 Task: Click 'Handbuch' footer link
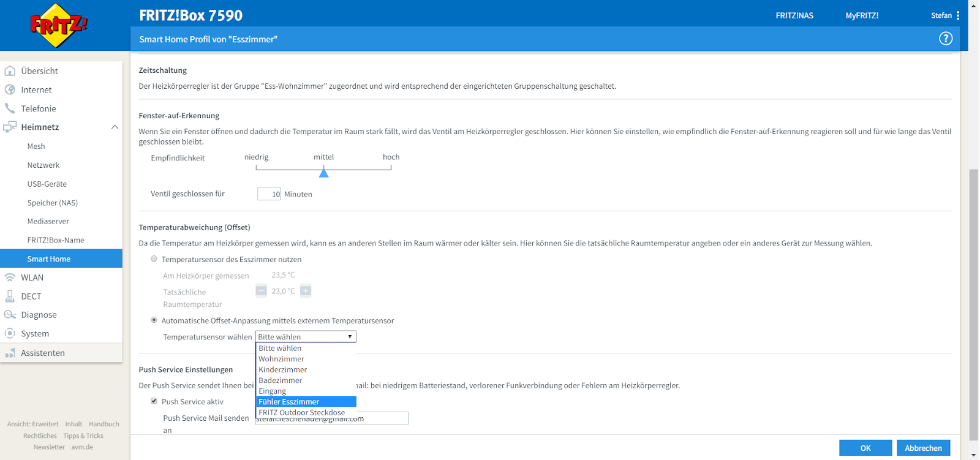tap(104, 424)
